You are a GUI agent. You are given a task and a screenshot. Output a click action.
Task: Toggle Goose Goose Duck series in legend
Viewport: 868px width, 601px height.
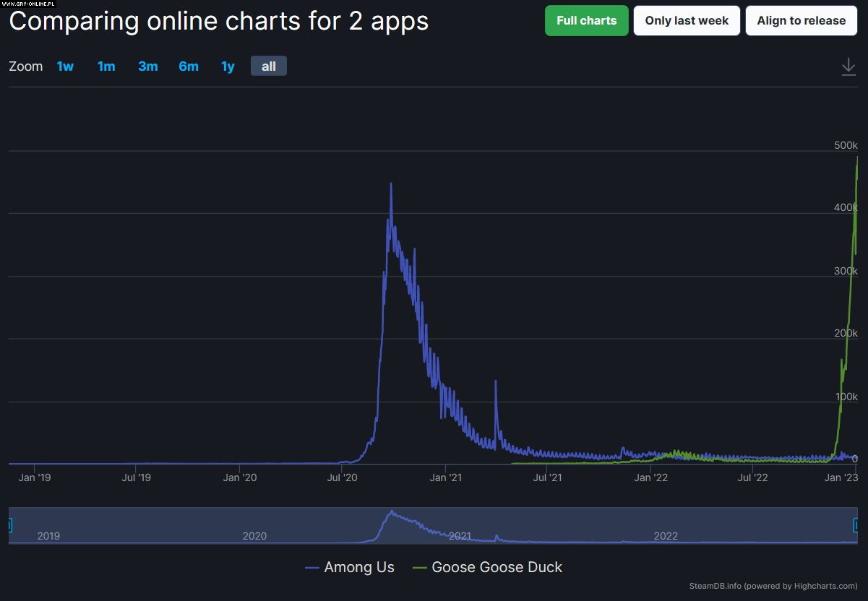[497, 567]
